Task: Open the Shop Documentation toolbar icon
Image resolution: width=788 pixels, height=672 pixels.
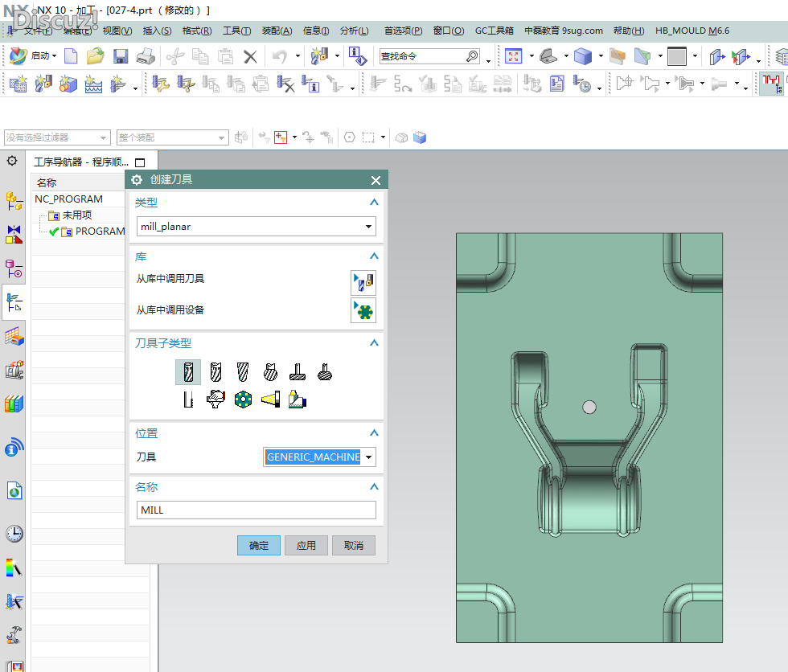Action: pyautogui.click(x=556, y=84)
